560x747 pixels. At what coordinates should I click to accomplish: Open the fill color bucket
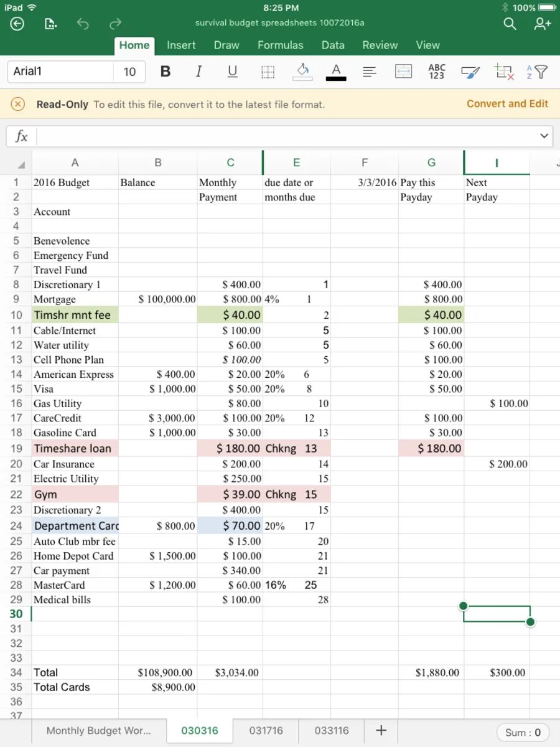click(302, 72)
